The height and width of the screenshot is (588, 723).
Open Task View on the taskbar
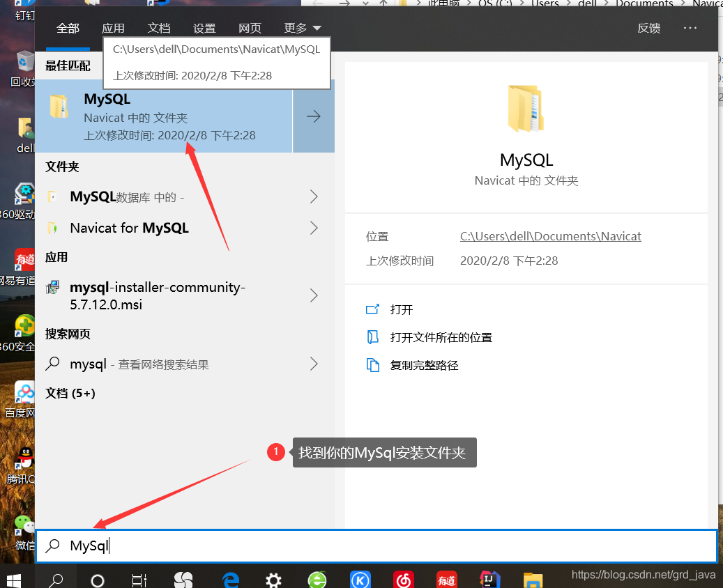point(139,580)
